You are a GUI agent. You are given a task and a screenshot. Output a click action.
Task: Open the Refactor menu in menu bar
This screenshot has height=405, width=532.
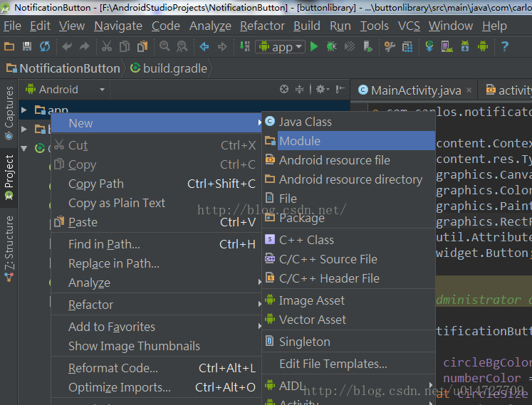[262, 26]
